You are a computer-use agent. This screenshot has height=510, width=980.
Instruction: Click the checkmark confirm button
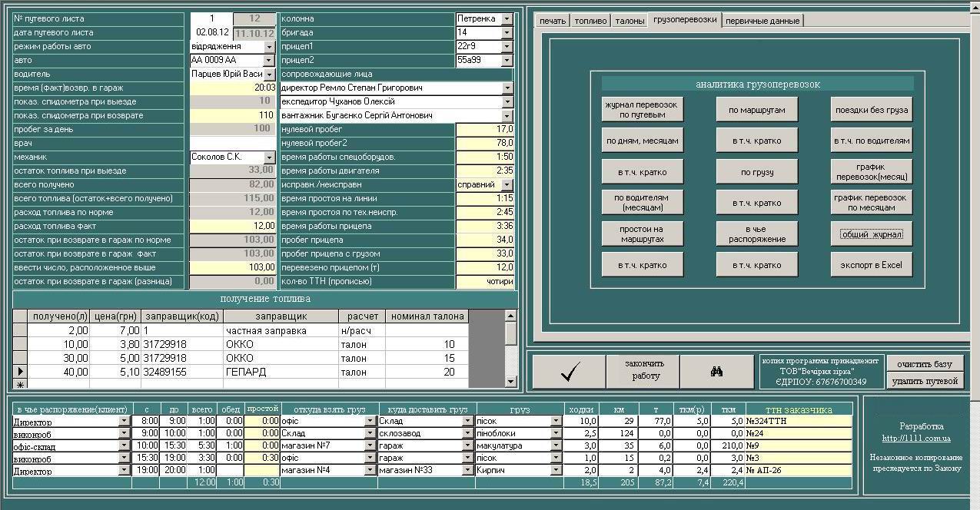click(x=569, y=372)
